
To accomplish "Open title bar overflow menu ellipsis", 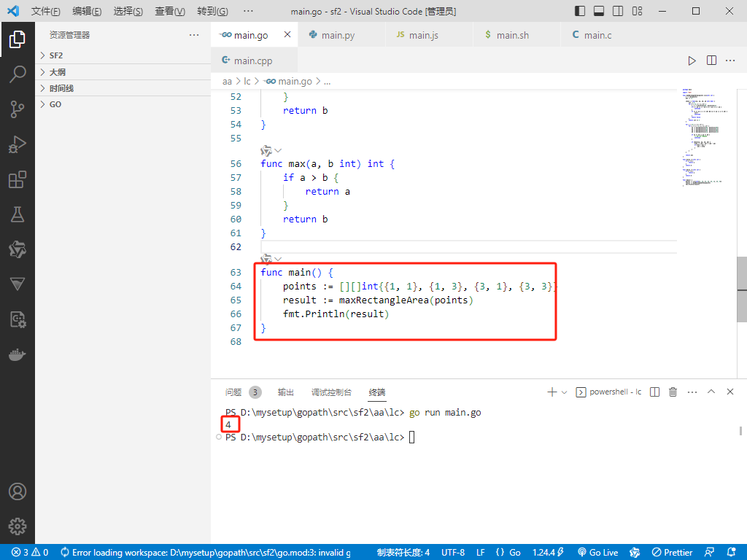I will pyautogui.click(x=248, y=11).
